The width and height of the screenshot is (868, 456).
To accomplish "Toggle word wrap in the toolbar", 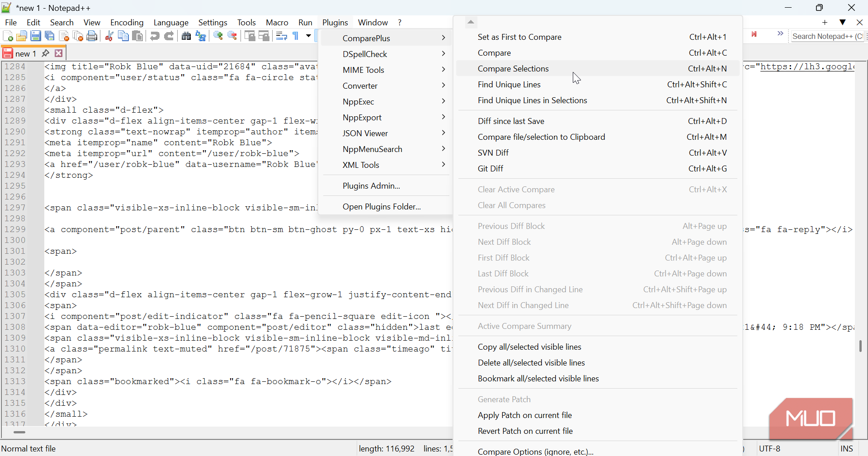I will tap(281, 36).
